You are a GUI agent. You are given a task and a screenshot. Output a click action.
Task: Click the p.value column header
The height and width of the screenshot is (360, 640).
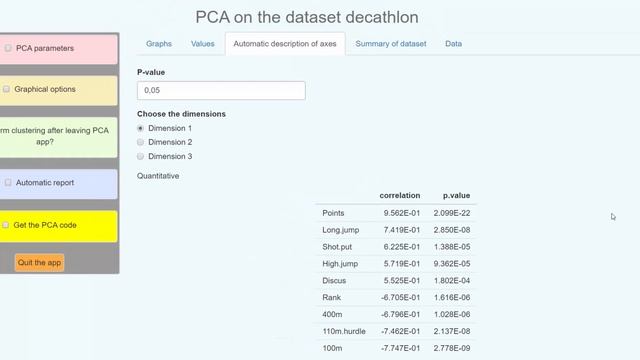[x=456, y=196]
